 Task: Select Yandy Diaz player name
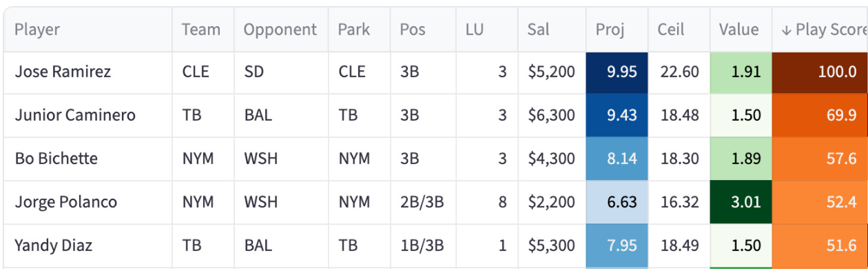[53, 246]
